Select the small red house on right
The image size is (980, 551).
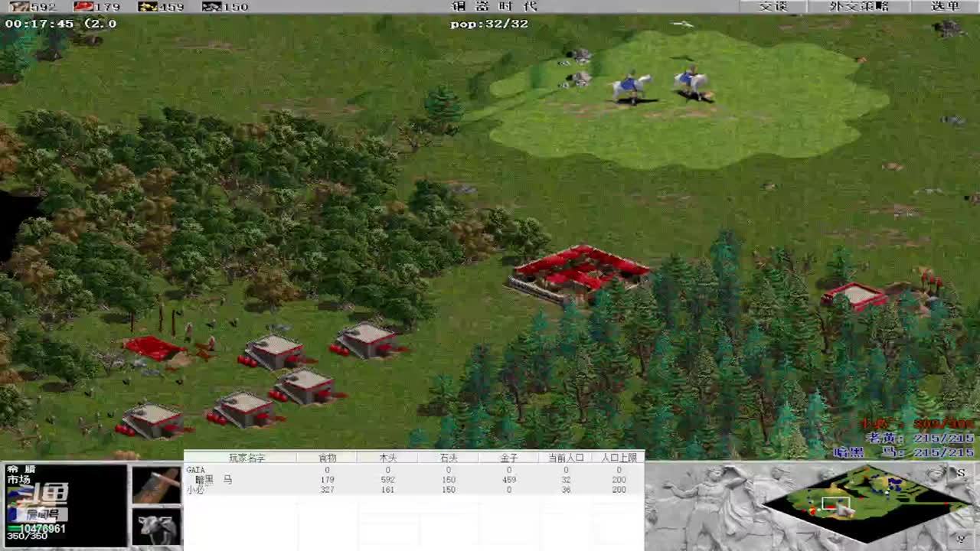tap(855, 295)
